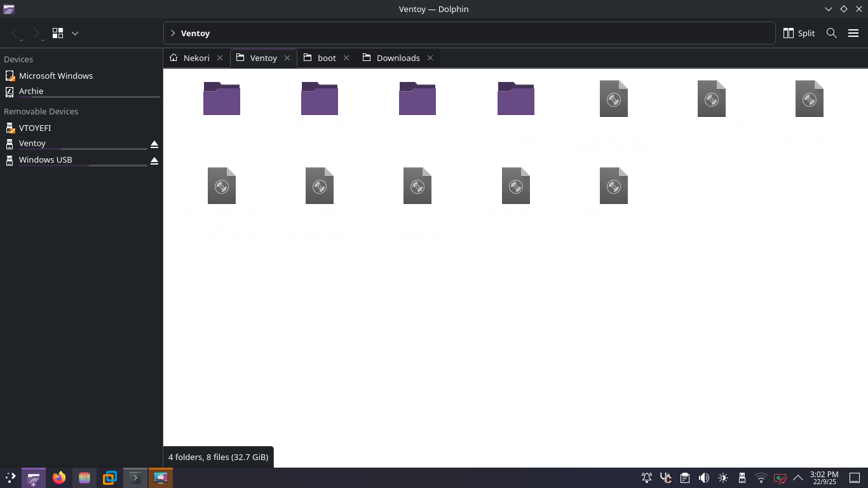This screenshot has height=488, width=868.
Task: Launch Firefox from the taskbar
Action: click(x=59, y=478)
